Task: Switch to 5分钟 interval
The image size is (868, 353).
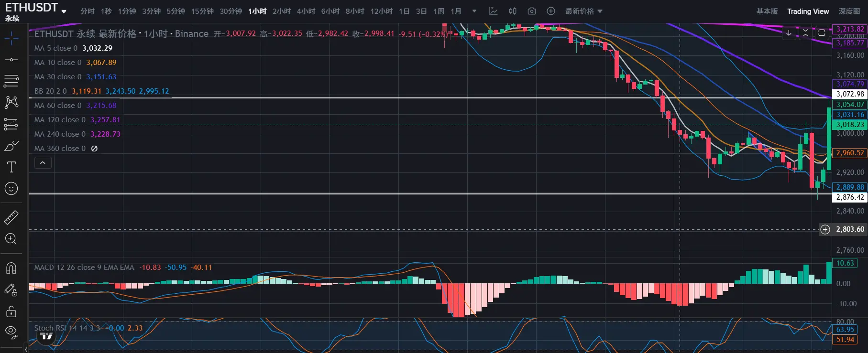Action: click(176, 11)
